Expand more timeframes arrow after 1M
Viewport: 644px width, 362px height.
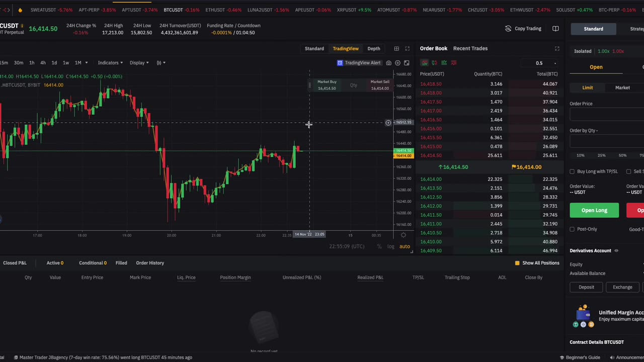coord(87,63)
